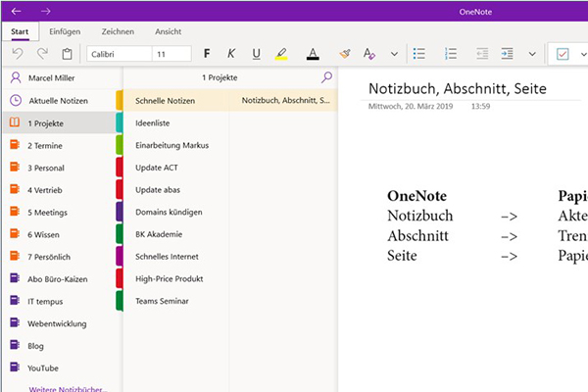Click the back arrow in title bar

tap(16, 11)
